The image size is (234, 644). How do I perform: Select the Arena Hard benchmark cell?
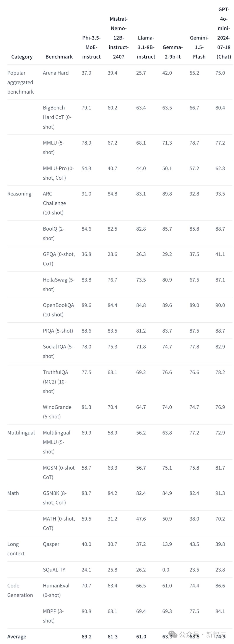tap(55, 73)
